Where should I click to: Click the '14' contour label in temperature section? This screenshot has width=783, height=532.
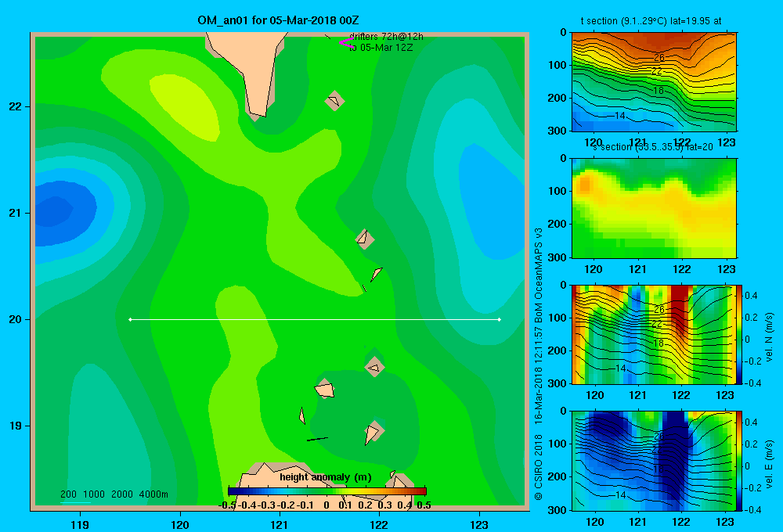619,116
